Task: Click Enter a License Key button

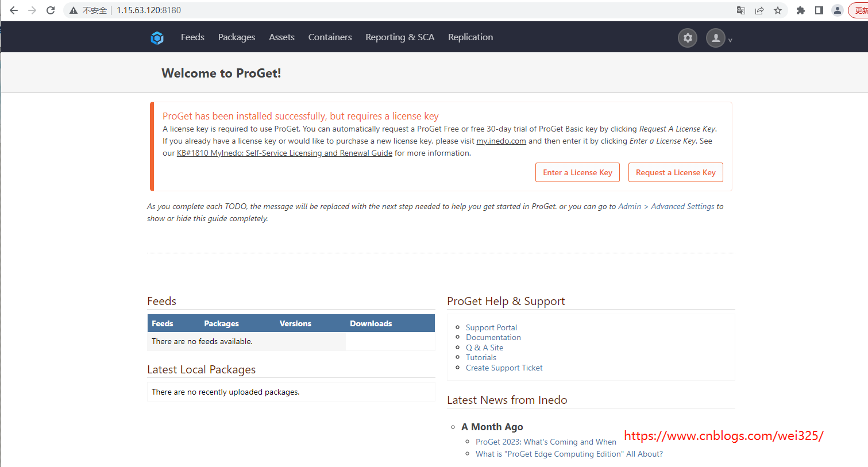Action: click(577, 172)
